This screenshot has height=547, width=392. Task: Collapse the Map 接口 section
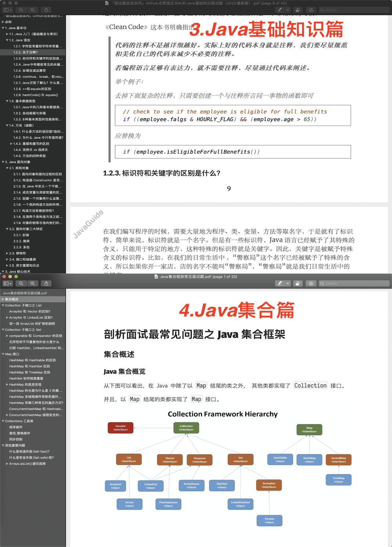point(3,354)
